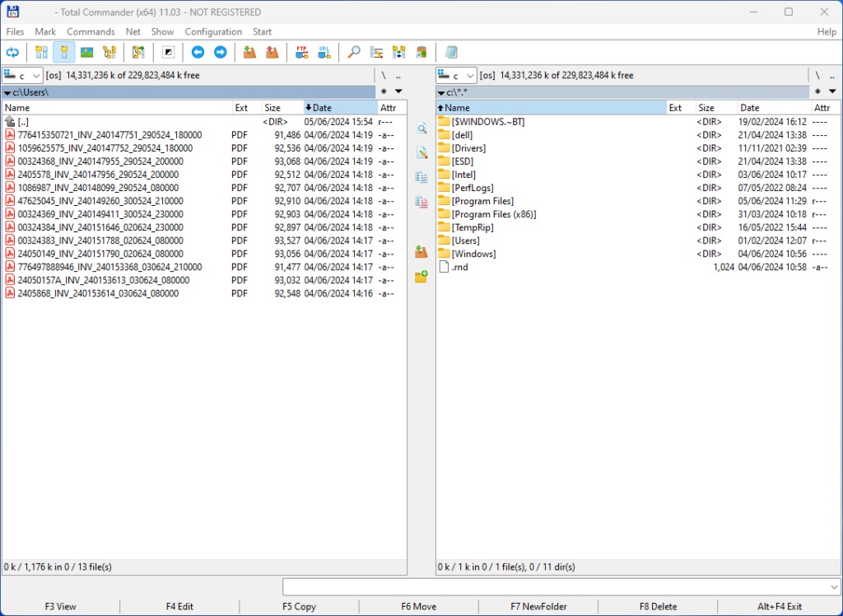Image resolution: width=843 pixels, height=616 pixels.
Task: Open the synchronize directories icon
Action: 399,52
